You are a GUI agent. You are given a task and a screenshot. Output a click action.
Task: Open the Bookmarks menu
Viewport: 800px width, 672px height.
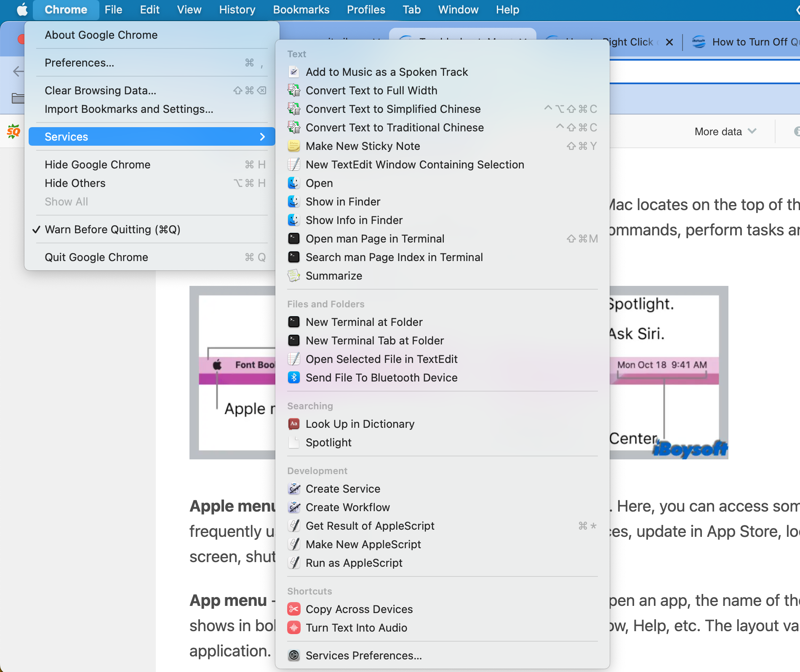click(301, 9)
